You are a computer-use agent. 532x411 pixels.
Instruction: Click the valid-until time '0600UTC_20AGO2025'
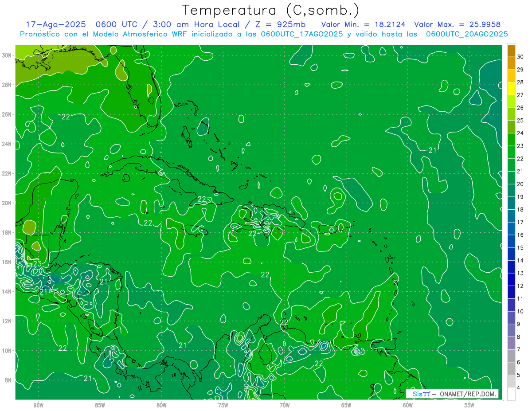point(467,34)
